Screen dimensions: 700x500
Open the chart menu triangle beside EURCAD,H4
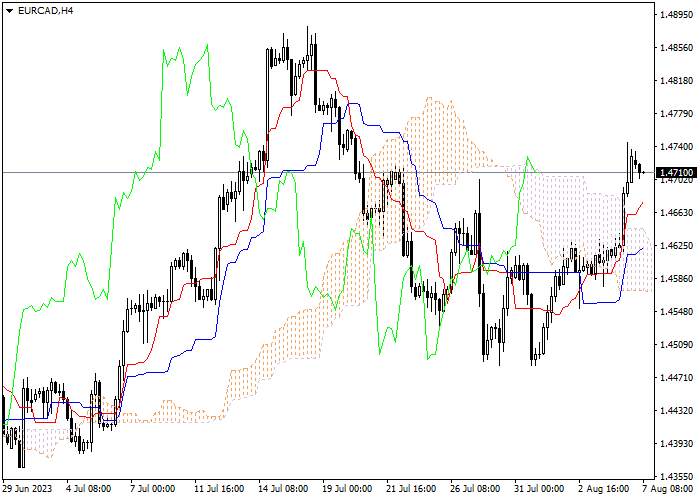click(10, 11)
